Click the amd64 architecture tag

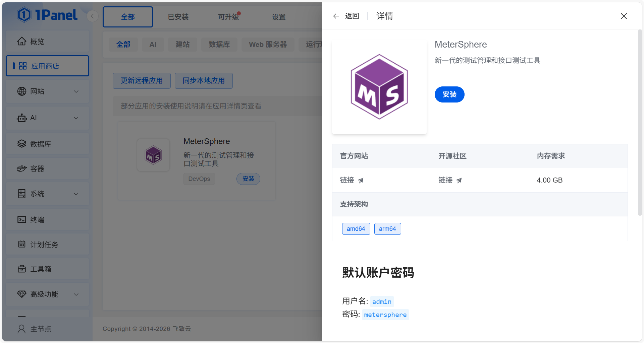(x=356, y=229)
